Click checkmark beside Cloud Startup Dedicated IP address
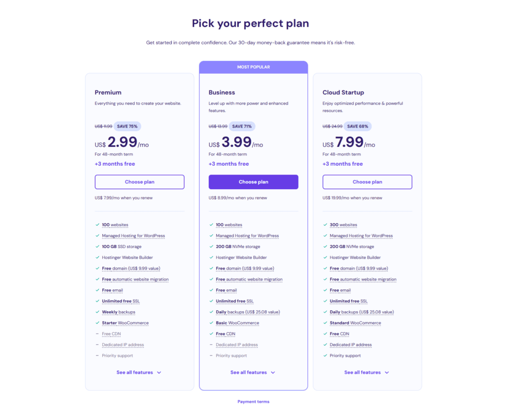521x420 pixels. (x=325, y=345)
